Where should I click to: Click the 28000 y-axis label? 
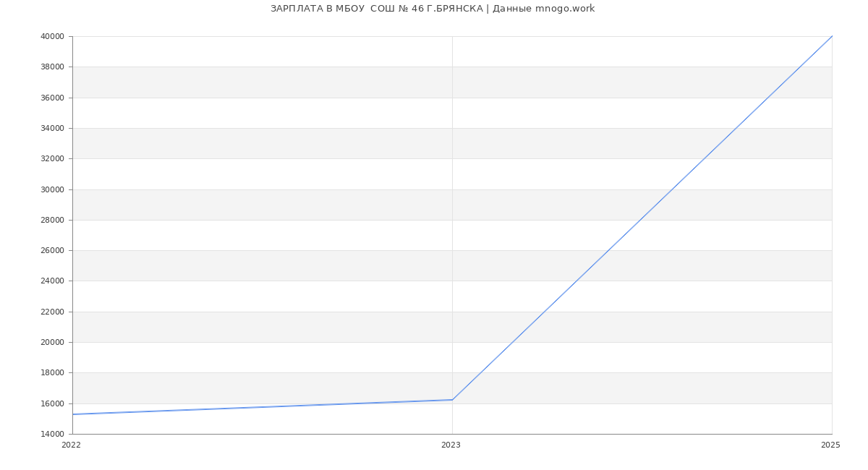[53, 221]
